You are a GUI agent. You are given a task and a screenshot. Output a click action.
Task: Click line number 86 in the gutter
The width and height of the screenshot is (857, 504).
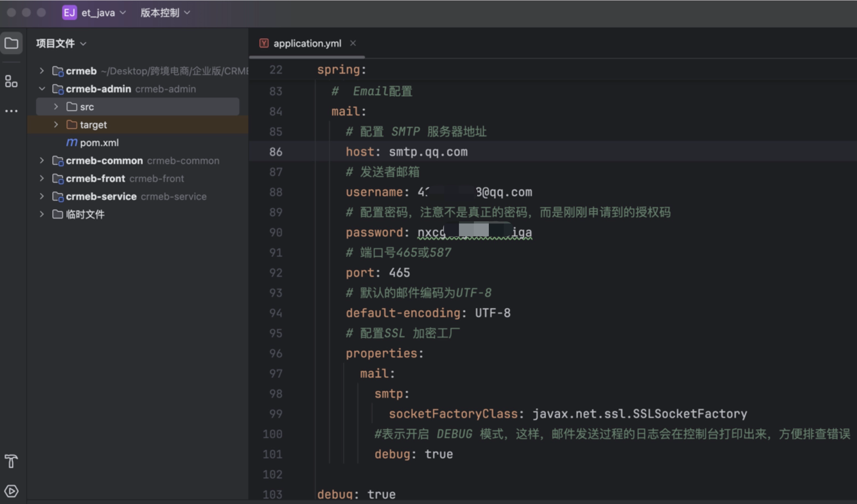(276, 152)
